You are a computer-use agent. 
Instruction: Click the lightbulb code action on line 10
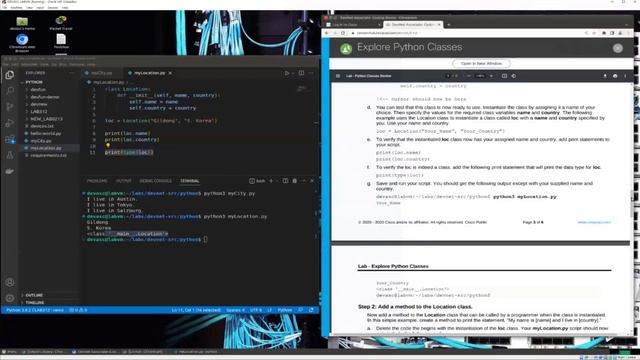coord(108,145)
